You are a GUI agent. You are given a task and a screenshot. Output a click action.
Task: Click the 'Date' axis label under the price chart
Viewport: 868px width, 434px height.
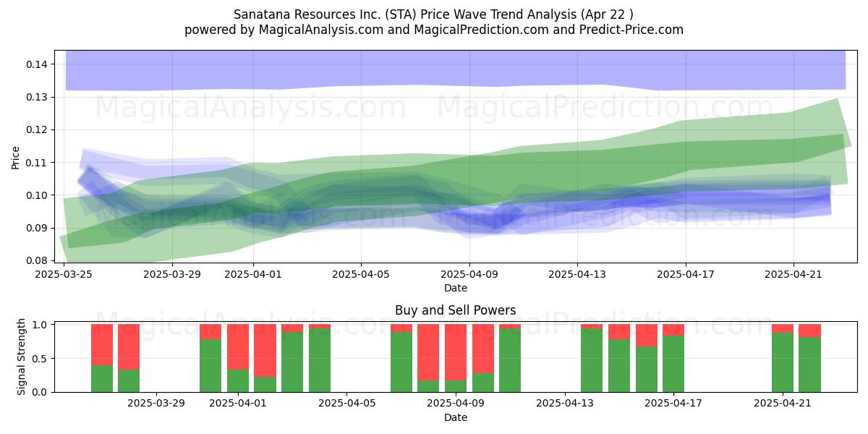tap(456, 288)
